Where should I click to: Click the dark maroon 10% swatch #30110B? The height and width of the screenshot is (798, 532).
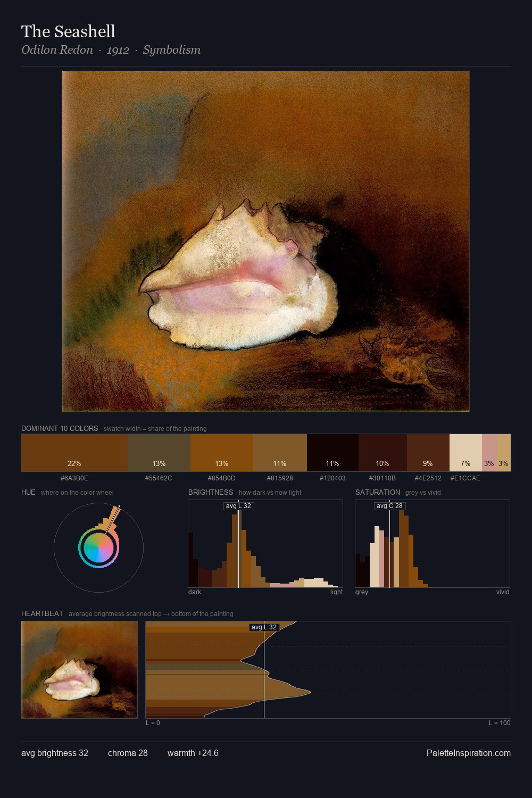tap(383, 453)
